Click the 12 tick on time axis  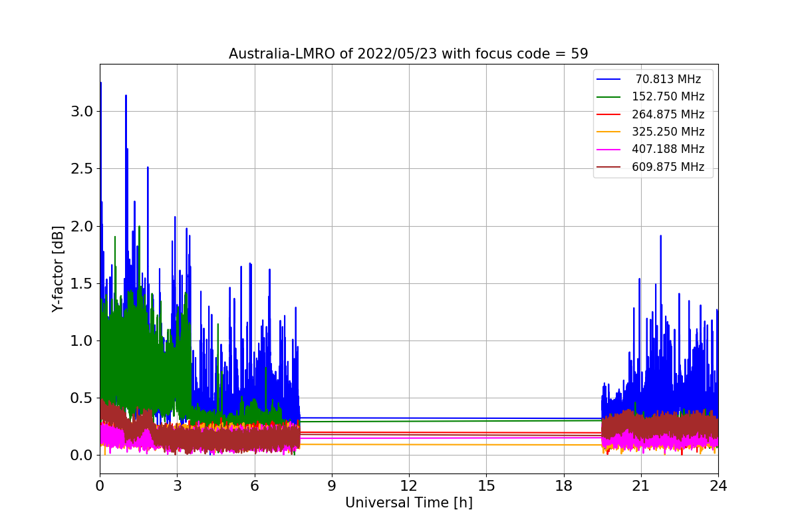coord(409,486)
